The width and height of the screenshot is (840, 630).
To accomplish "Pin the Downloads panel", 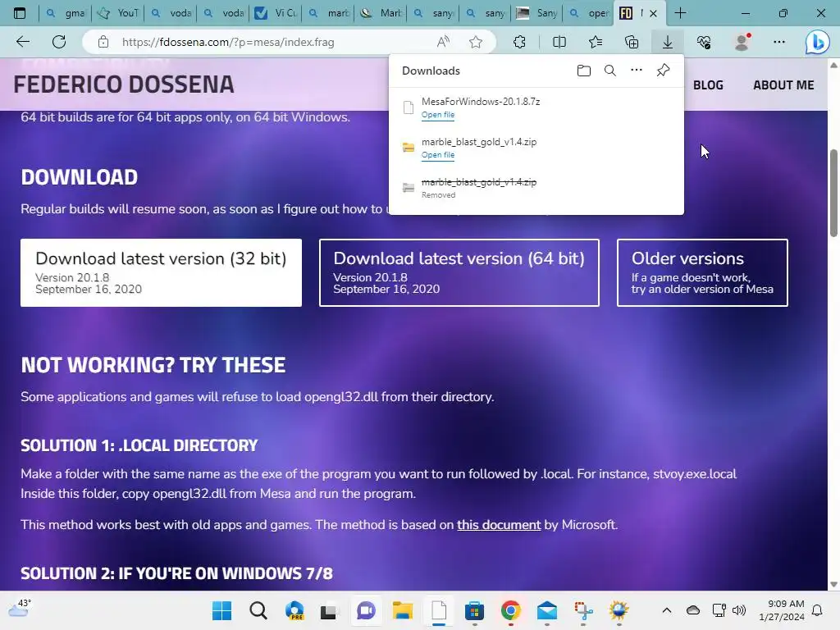I will [663, 71].
